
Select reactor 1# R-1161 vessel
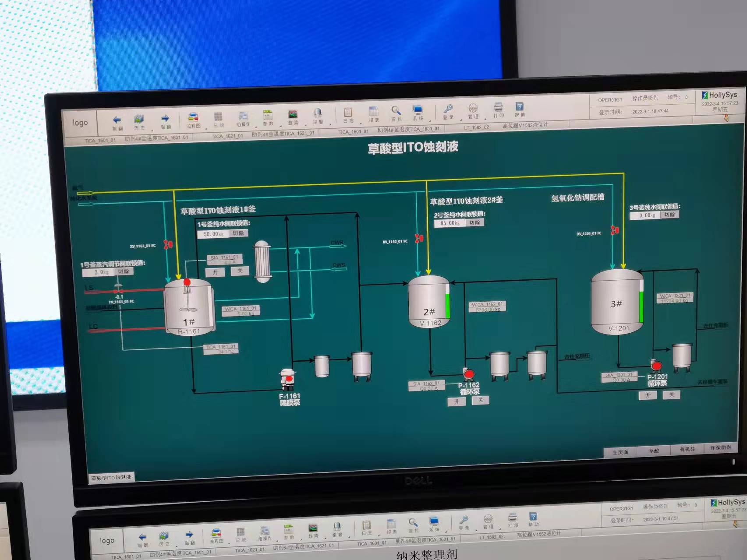(189, 308)
